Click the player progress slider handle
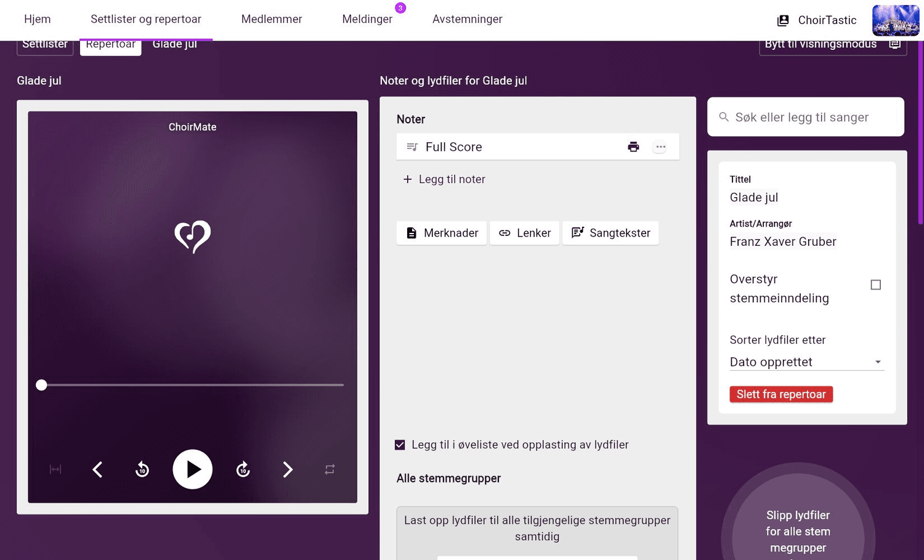This screenshot has height=560, width=924. point(41,385)
